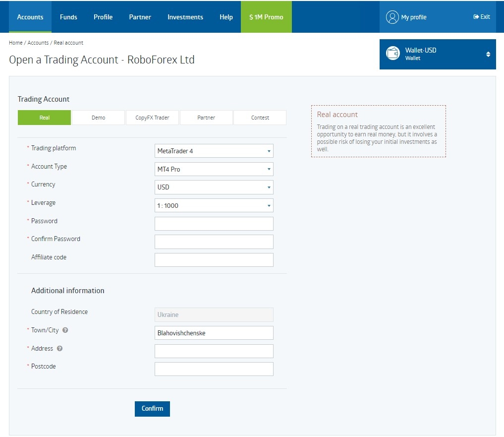
Task: Switch to the Demo account tab
Action: (98, 118)
